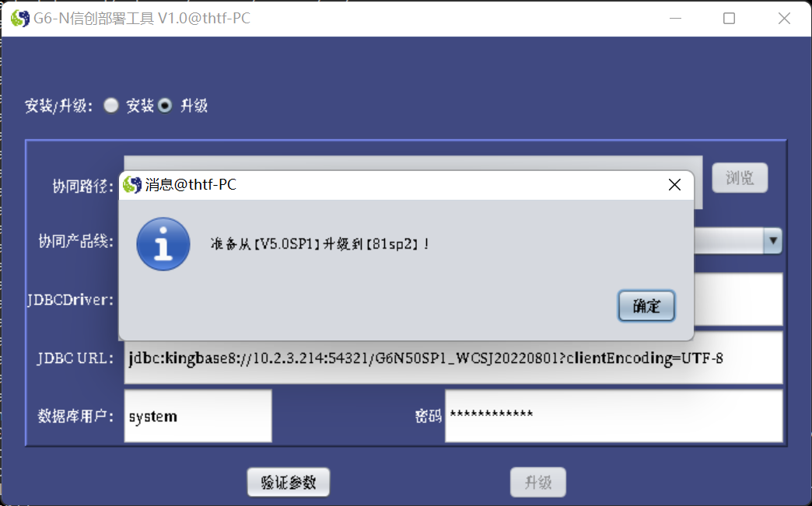Image resolution: width=812 pixels, height=506 pixels.
Task: Focus the JDBC URL input field
Action: pyautogui.click(x=453, y=358)
